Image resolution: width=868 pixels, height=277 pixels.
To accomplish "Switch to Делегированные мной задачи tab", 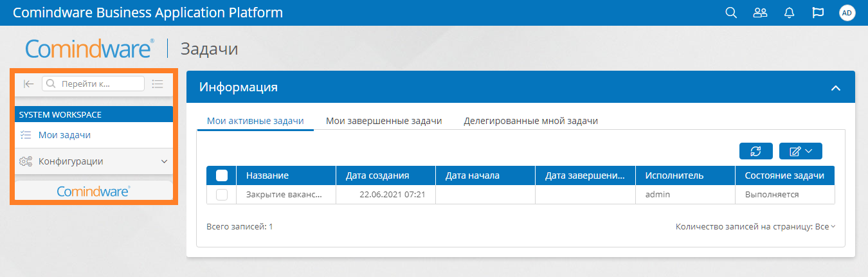I will 531,121.
